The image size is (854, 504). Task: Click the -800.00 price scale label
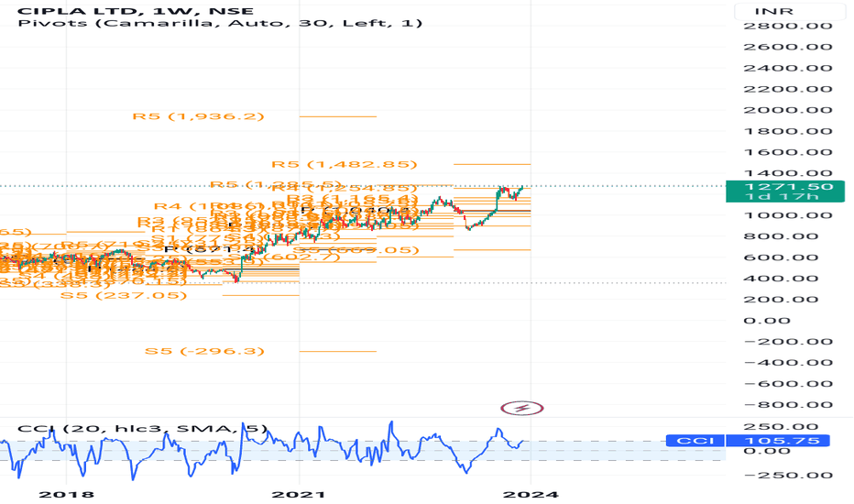787,405
